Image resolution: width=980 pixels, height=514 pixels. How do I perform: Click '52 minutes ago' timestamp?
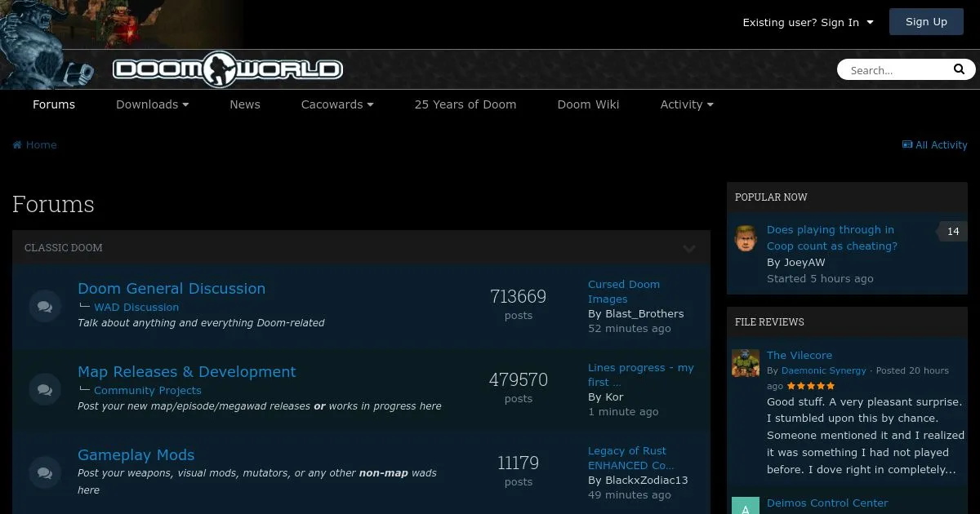630,329
